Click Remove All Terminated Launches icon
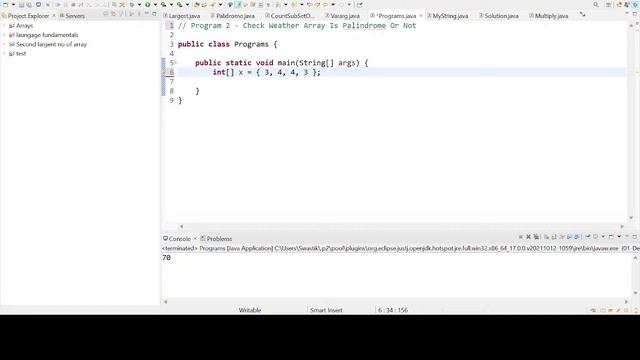The height and width of the screenshot is (360, 640). [x=536, y=237]
